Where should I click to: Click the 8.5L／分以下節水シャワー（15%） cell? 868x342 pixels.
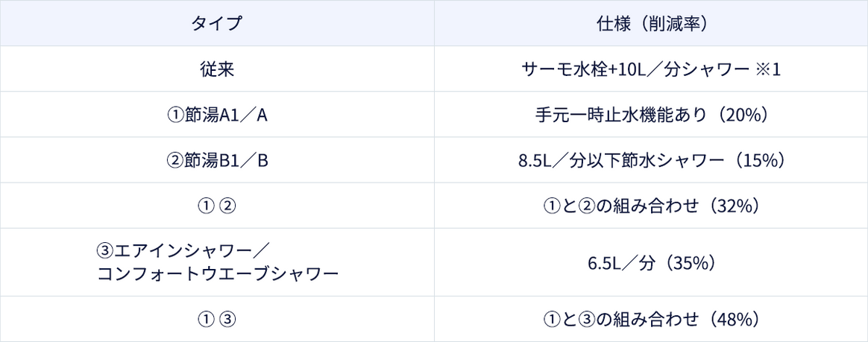coord(651,160)
